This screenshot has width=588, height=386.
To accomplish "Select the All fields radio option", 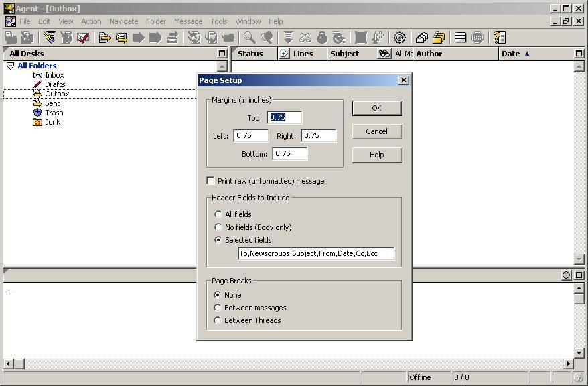I will click(x=218, y=214).
